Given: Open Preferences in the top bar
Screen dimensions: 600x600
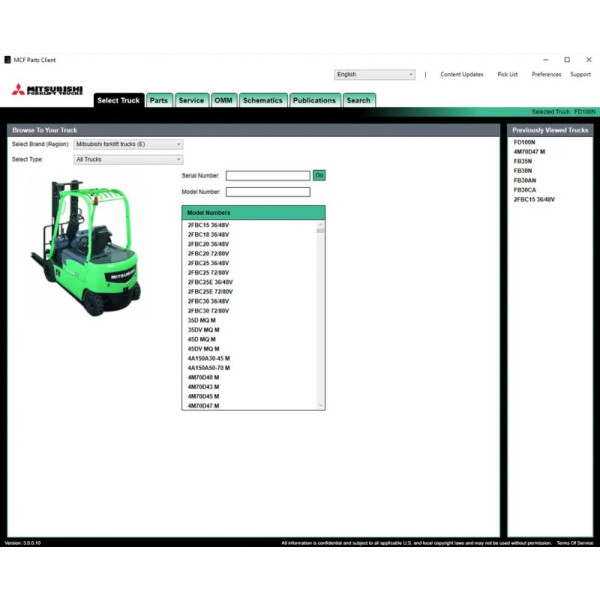Looking at the screenshot, I should (x=546, y=74).
